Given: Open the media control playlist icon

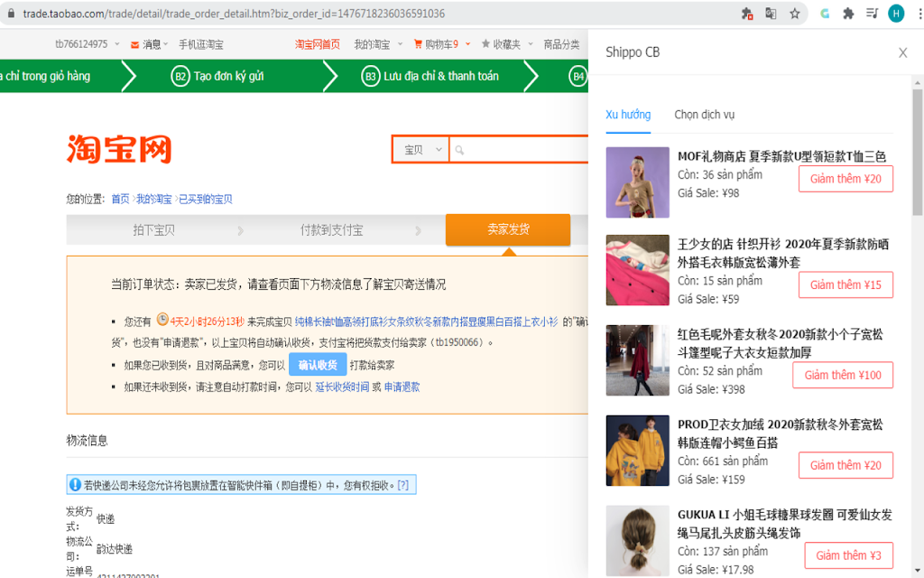Looking at the screenshot, I should tap(873, 14).
